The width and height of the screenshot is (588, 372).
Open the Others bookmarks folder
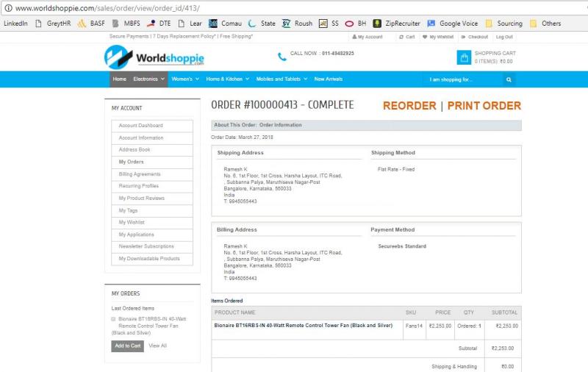pos(545,24)
